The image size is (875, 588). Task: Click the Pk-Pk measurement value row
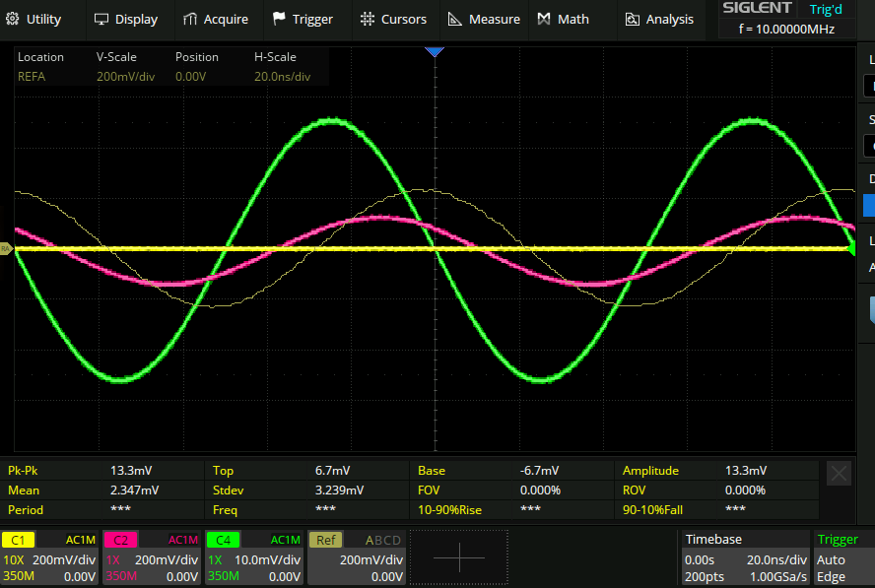point(104,471)
